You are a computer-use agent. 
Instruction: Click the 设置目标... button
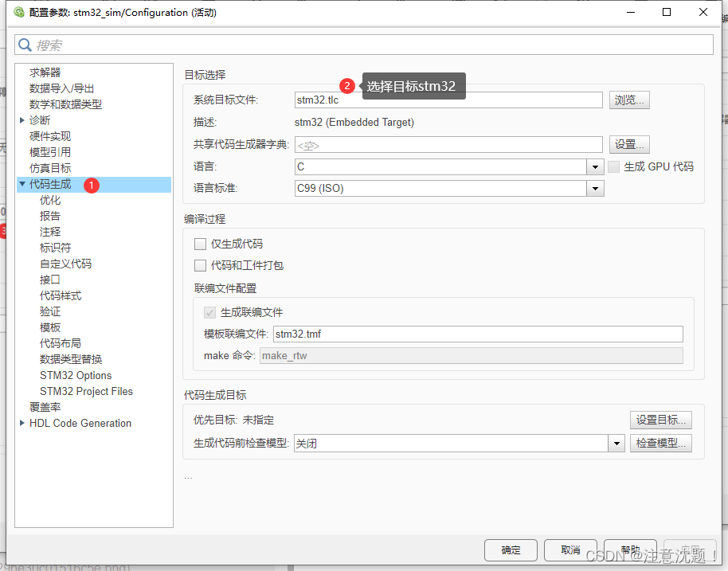(660, 420)
